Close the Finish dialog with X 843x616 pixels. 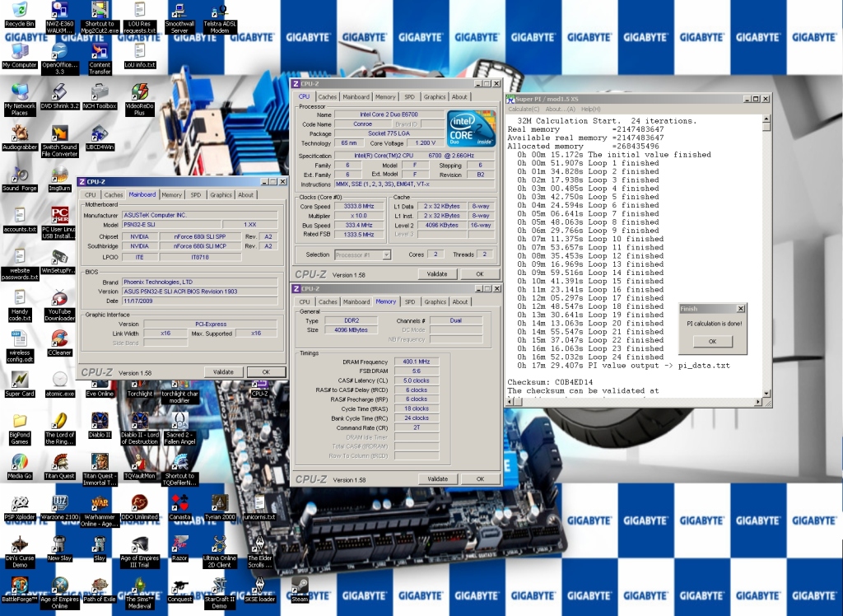(x=740, y=309)
